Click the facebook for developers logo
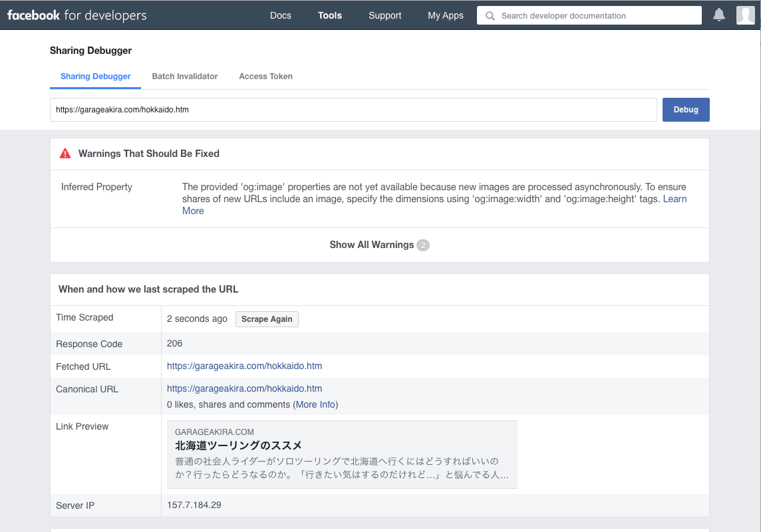 pyautogui.click(x=76, y=15)
